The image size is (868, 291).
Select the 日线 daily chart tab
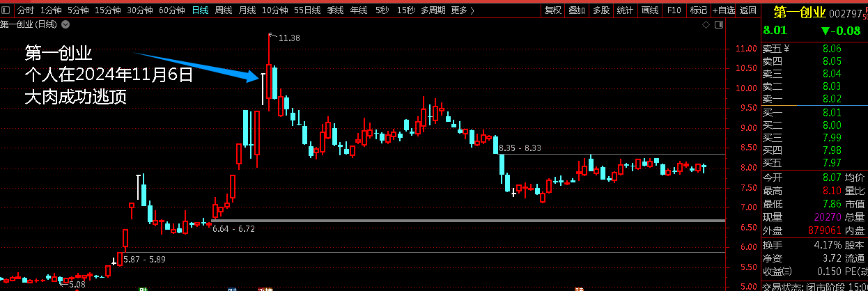tap(199, 10)
